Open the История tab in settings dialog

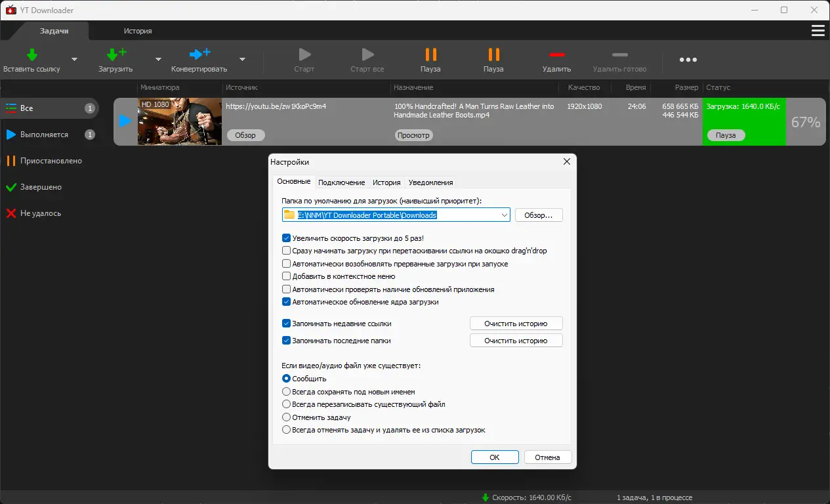(x=386, y=182)
